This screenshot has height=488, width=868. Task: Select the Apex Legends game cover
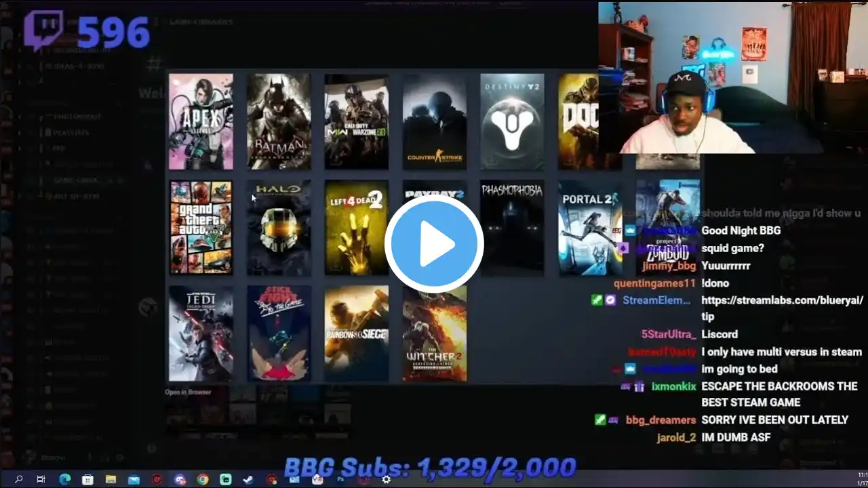(201, 121)
